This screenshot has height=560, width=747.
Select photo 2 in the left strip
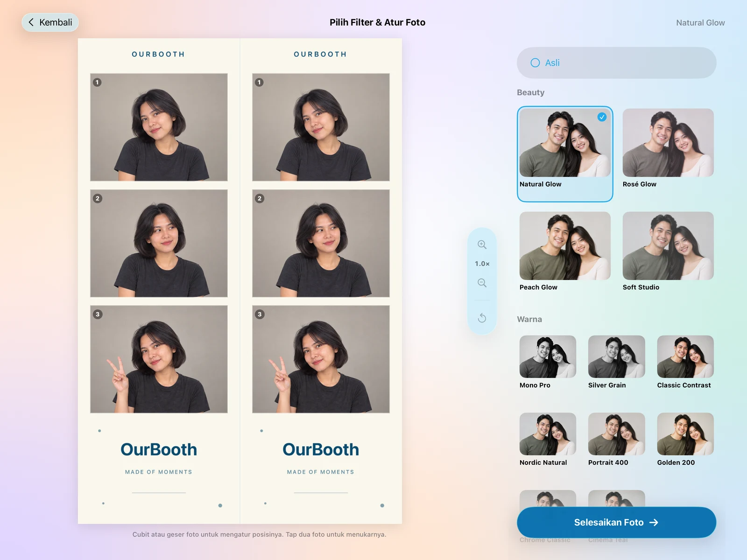(x=159, y=243)
